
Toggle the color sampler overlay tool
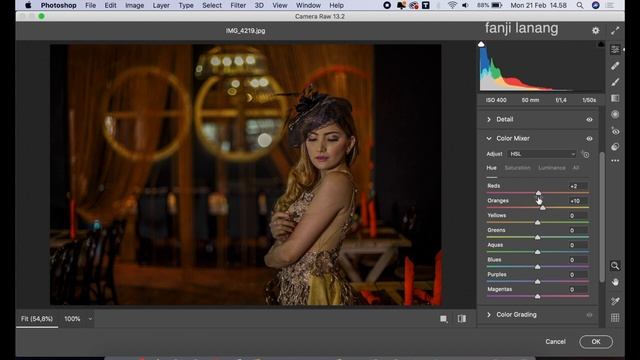[x=615, y=301]
